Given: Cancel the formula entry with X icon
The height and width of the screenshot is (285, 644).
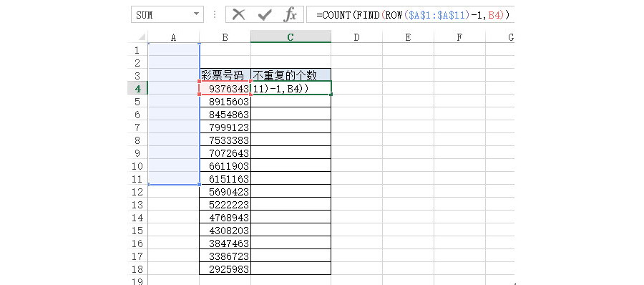Looking at the screenshot, I should coord(238,15).
